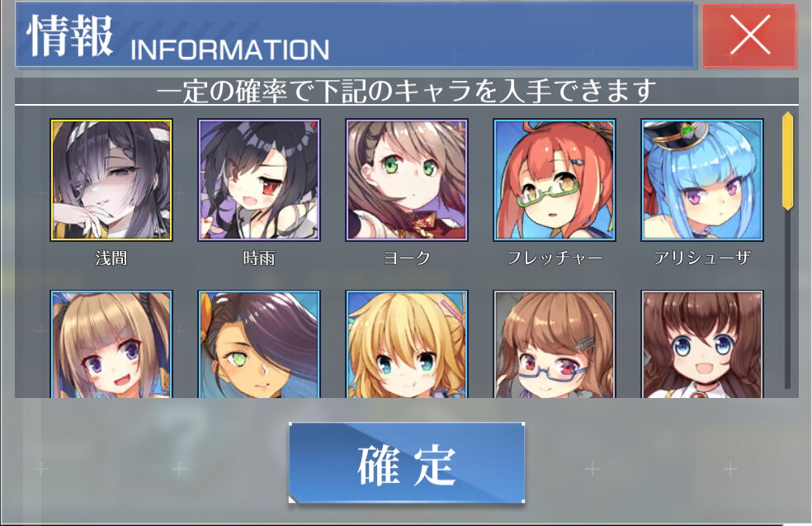Image resolution: width=812 pixels, height=526 pixels.
Task: Select brown-haired girl with blue glasses
Action: tap(554, 344)
